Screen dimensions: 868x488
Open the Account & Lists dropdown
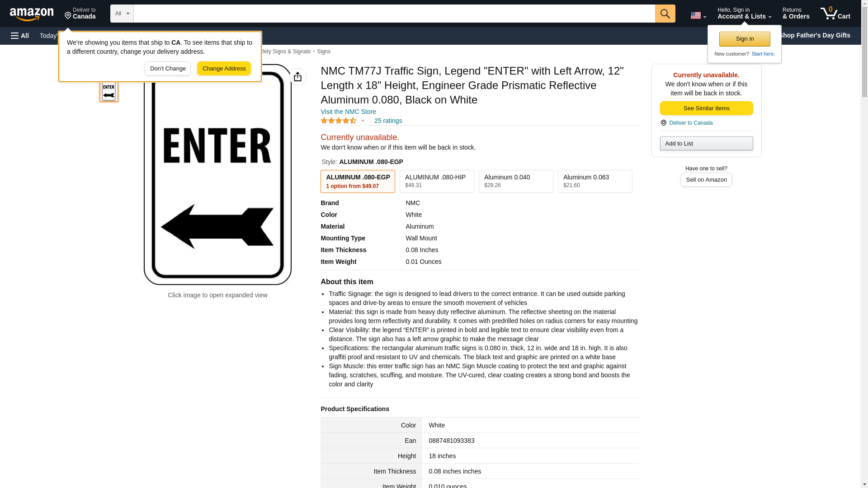point(744,14)
